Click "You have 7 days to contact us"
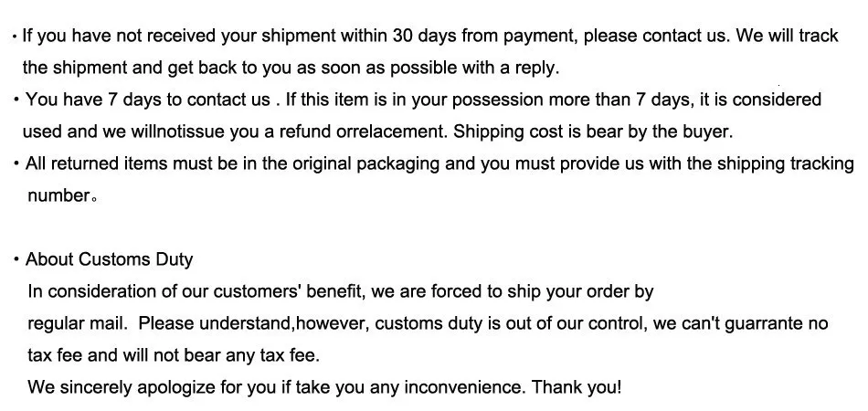 147,100
